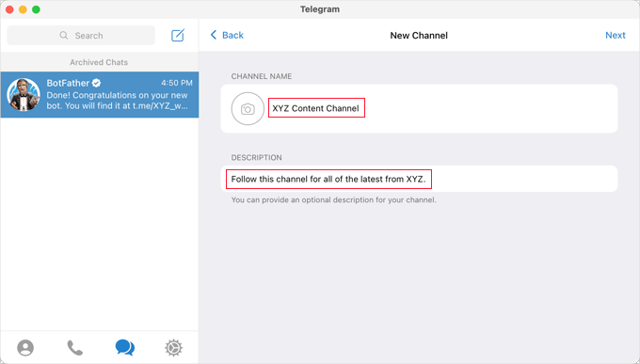Click the 4:50 PM timestamp
This screenshot has width=640, height=364.
pos(177,83)
